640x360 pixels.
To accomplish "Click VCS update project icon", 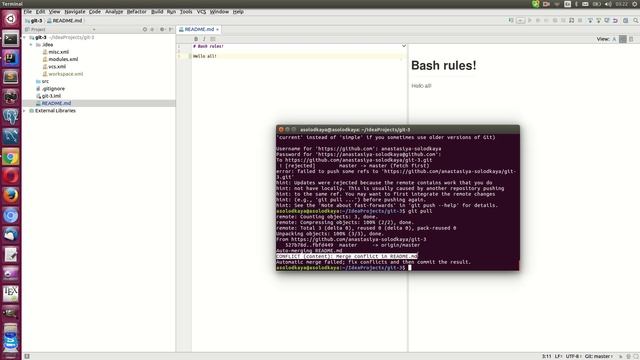I will click(x=590, y=20).
